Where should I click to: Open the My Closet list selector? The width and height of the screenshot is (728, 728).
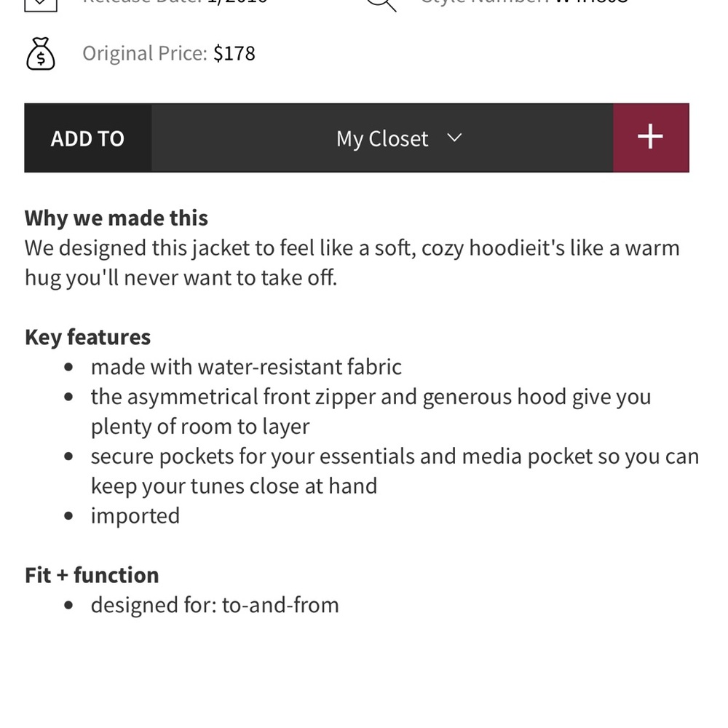[x=382, y=138]
